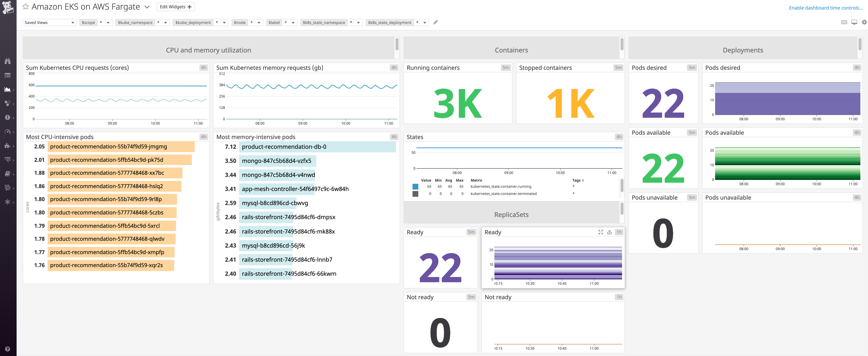Edit template variables with the pencil icon
The image size is (868, 356).
point(435,22)
